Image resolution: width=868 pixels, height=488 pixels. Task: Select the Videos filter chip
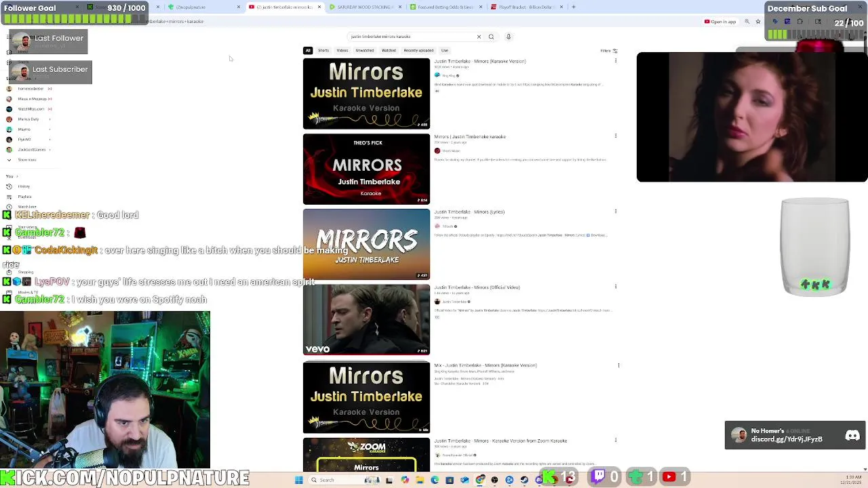coord(342,50)
